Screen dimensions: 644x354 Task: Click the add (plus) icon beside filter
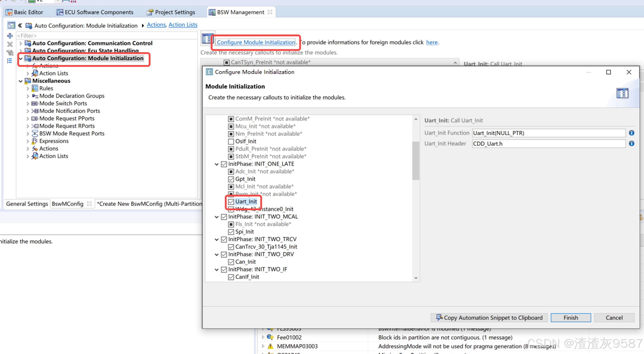tap(10, 36)
